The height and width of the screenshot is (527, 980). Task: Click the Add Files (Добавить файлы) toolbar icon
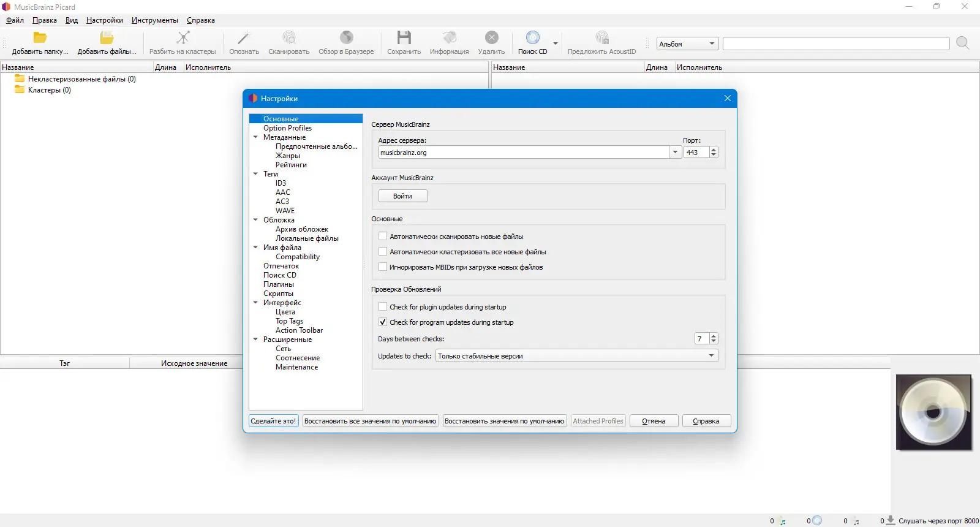pyautogui.click(x=107, y=38)
